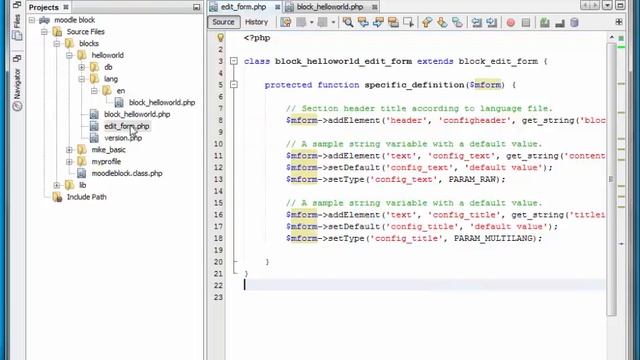Click the green error stripe indicator
The height and width of the screenshot is (360, 640).
click(621, 38)
